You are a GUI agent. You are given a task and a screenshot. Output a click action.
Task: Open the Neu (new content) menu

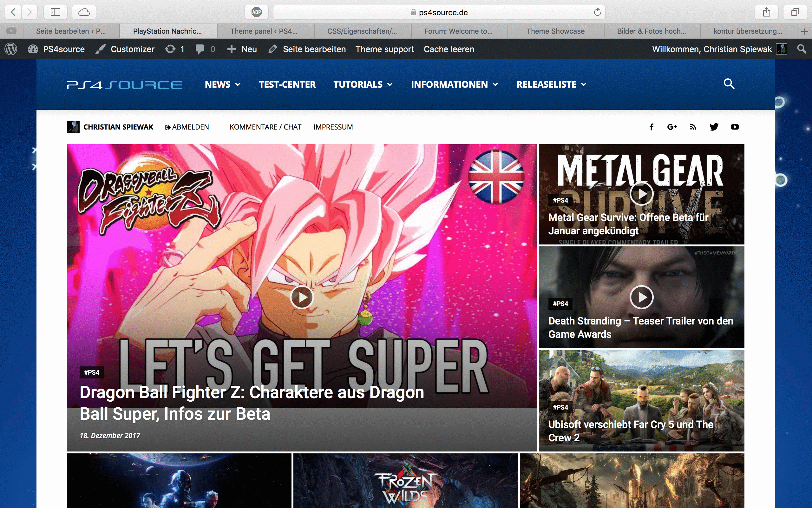click(x=242, y=49)
